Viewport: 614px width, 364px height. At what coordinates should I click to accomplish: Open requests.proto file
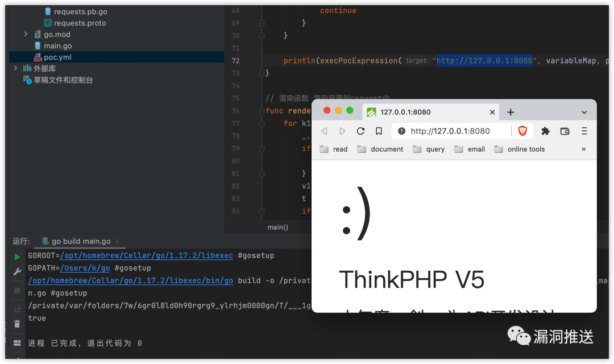tap(80, 23)
